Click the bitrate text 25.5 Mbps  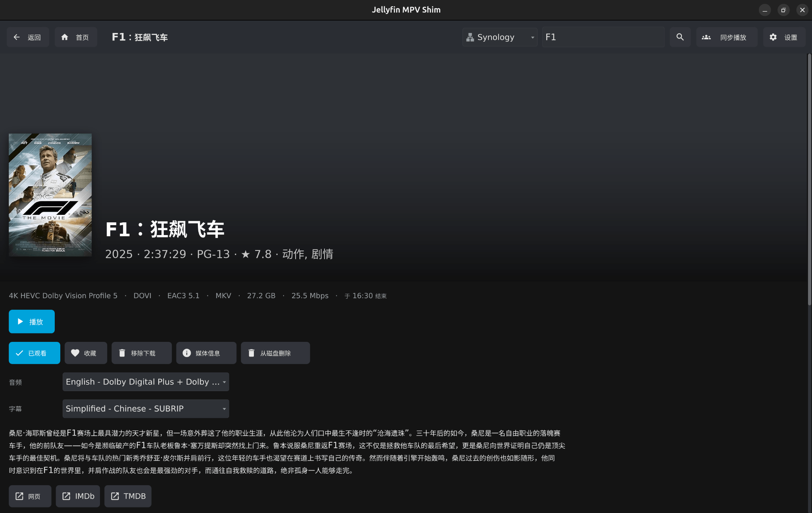(310, 296)
